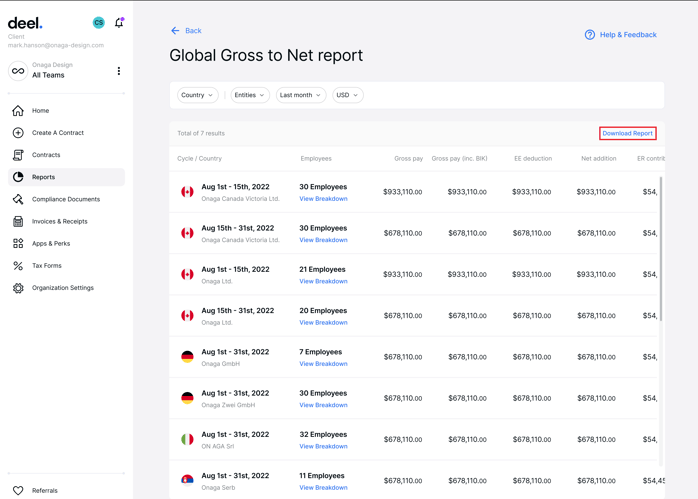Screen dimensions: 698x499
Task: Click the Onaga Design infinity logo
Action: (18, 71)
